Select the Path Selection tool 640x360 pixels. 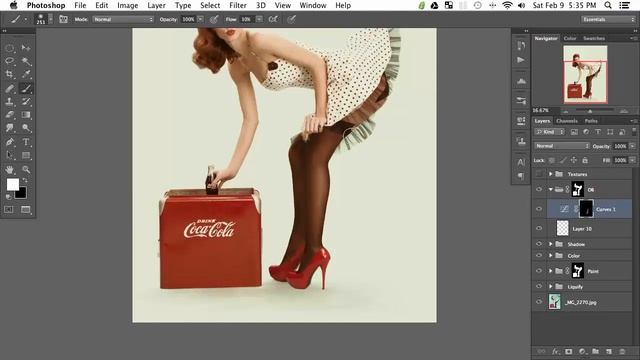(x=10, y=156)
